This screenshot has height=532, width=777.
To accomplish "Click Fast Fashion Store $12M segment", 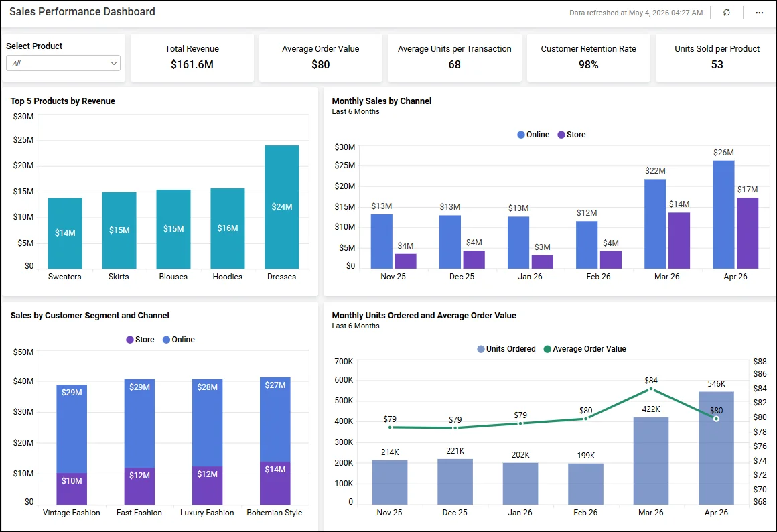I will (x=139, y=486).
